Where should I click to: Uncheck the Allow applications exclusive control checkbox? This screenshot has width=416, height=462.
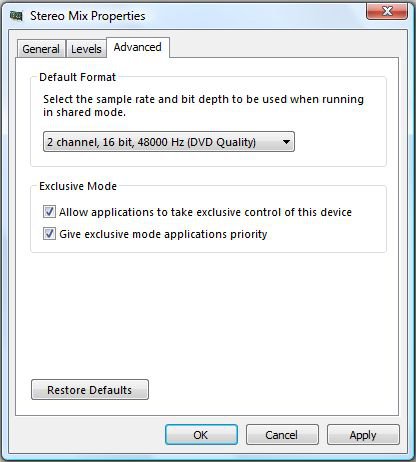pyautogui.click(x=49, y=212)
